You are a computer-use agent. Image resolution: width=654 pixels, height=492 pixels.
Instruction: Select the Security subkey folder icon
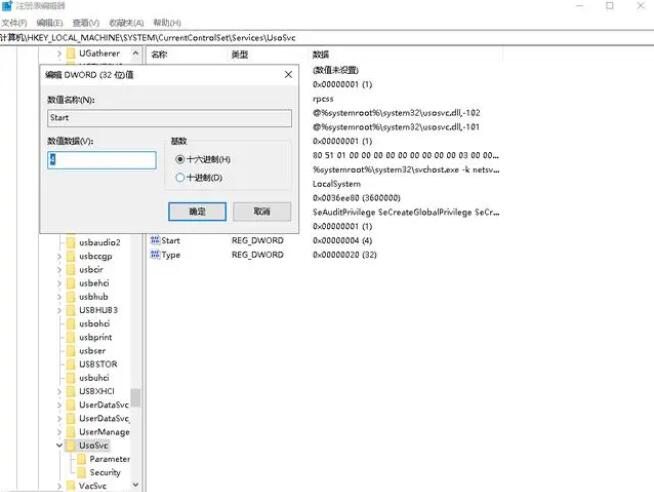tap(81, 472)
